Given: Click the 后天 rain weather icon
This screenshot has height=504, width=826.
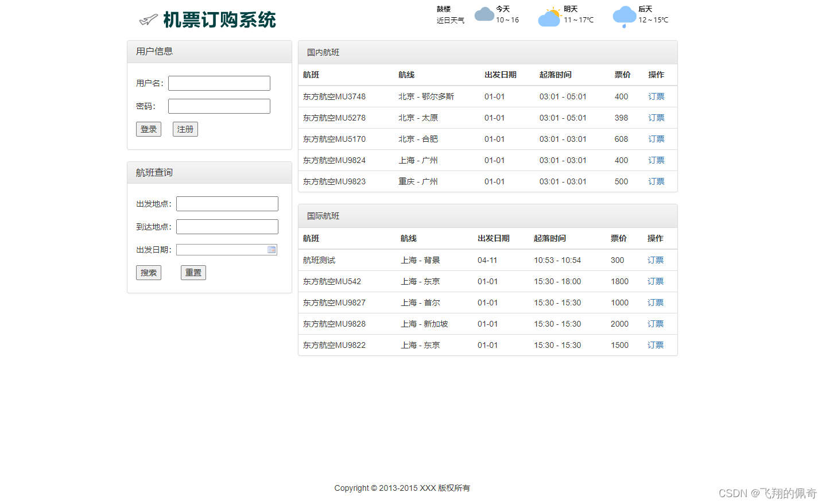Looking at the screenshot, I should 624,17.
